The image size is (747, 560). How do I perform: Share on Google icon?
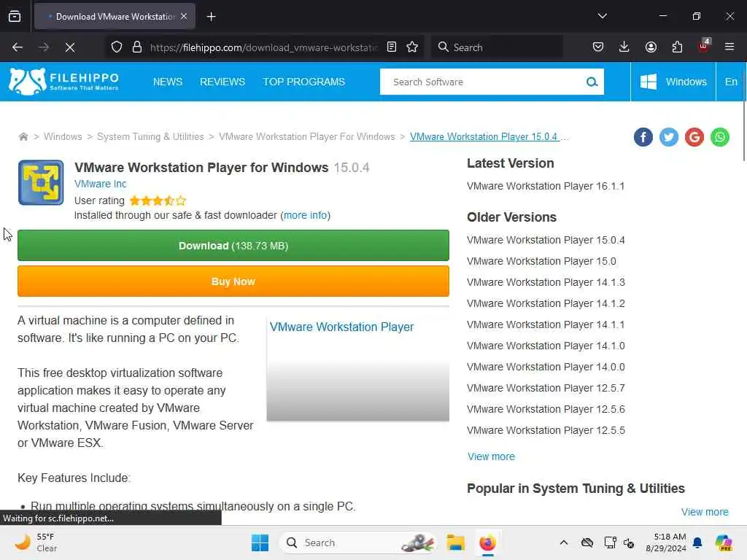pos(694,137)
